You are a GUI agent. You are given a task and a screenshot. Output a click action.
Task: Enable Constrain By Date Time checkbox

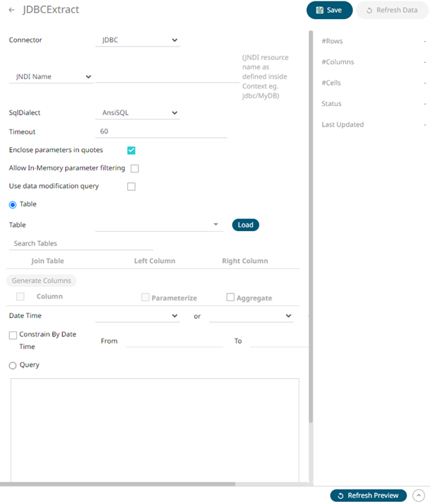tap(13, 335)
